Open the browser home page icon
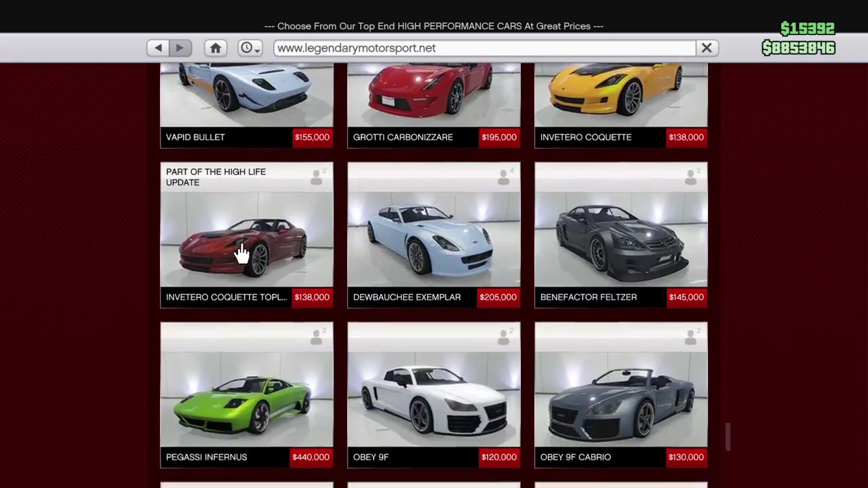 pyautogui.click(x=216, y=48)
